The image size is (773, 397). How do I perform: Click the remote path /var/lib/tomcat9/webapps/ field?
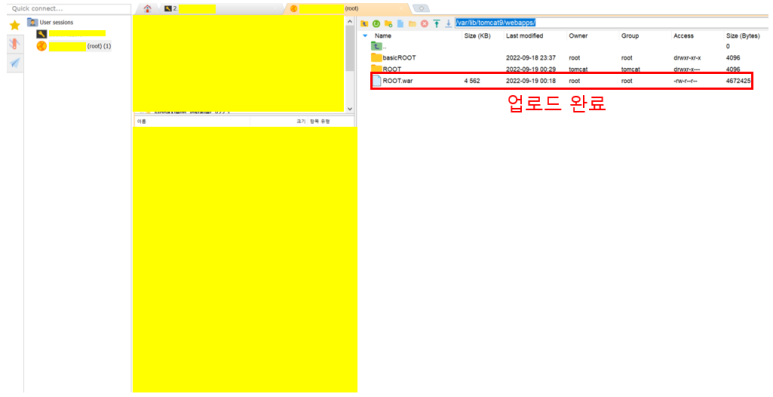611,23
